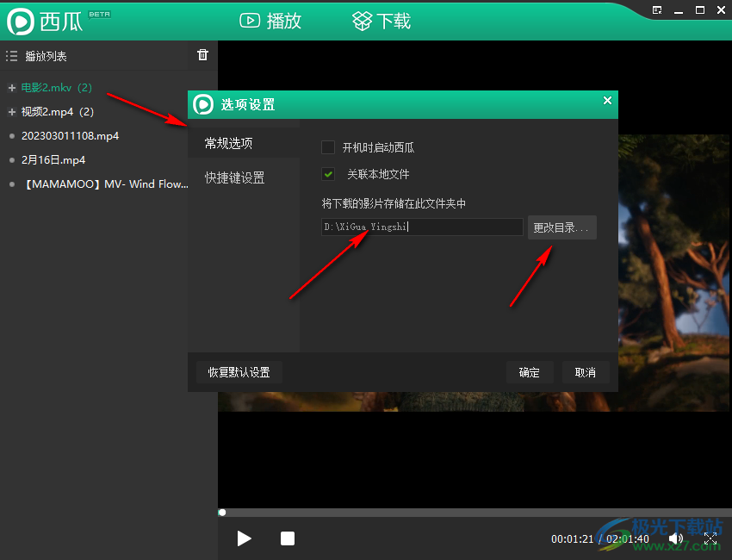Maximize the Xigua player window
Screen dimensions: 732x560
point(700,10)
